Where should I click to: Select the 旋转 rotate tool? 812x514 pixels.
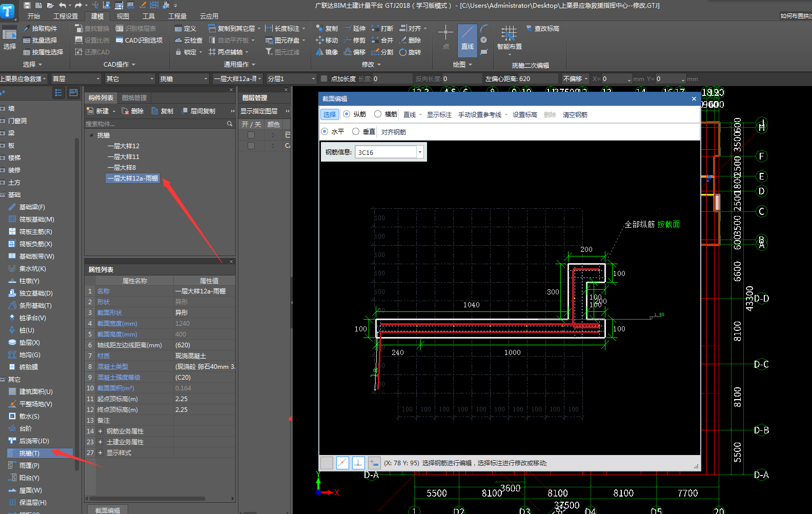(x=410, y=52)
